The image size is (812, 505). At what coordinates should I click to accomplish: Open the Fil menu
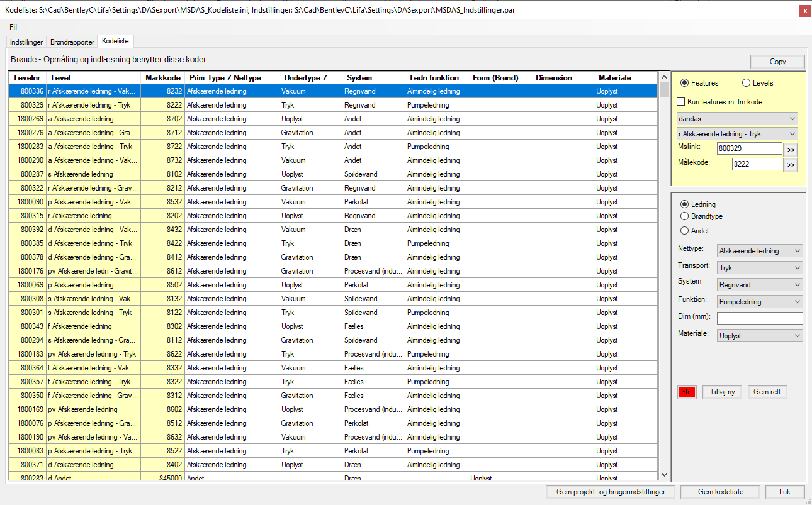coord(13,27)
